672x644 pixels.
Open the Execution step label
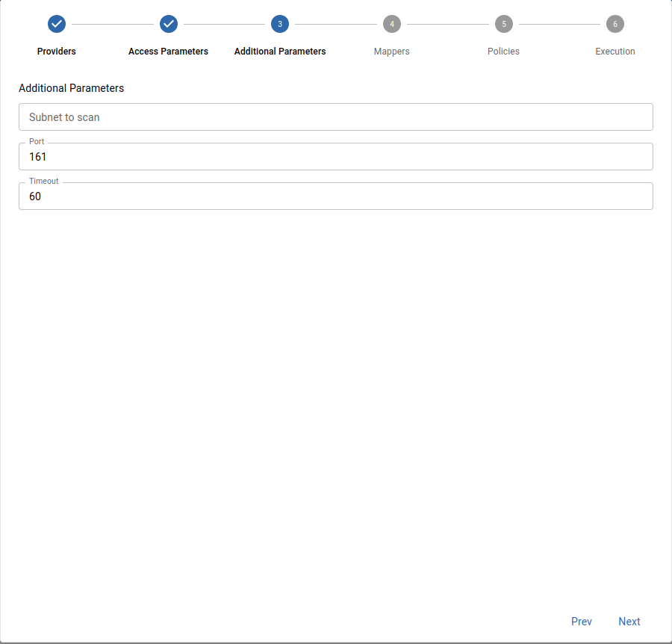(615, 52)
